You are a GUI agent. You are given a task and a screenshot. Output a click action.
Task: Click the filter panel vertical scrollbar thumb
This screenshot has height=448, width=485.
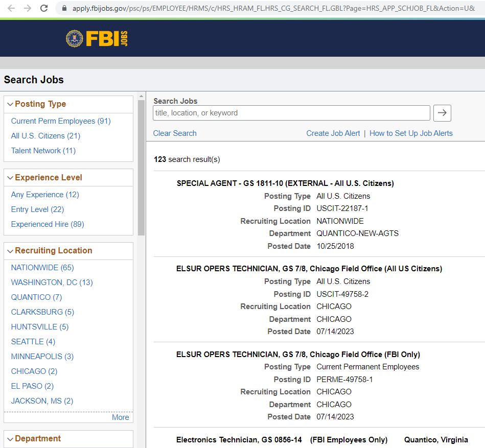pyautogui.click(x=142, y=168)
